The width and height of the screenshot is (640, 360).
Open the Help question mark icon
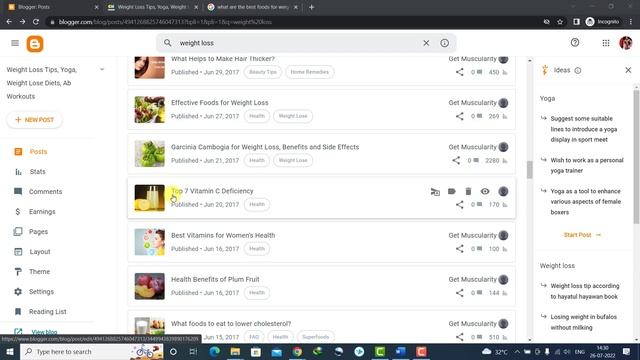point(575,42)
